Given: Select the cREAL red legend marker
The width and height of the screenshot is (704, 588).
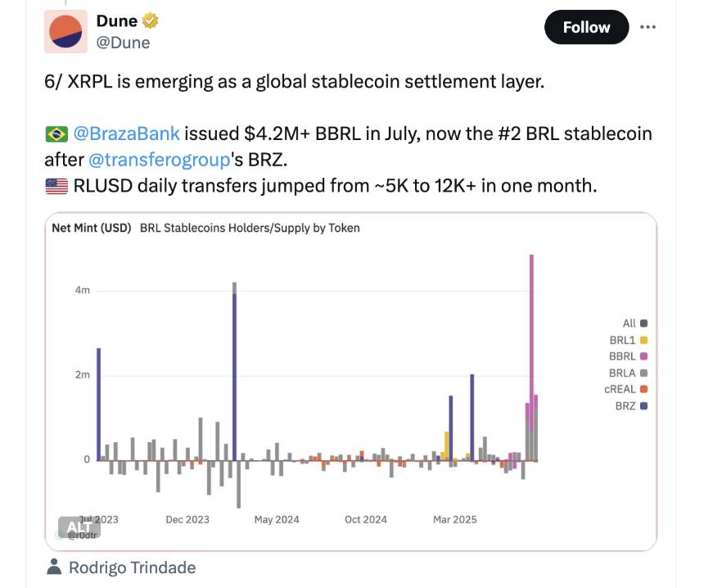Looking at the screenshot, I should pyautogui.click(x=642, y=390).
